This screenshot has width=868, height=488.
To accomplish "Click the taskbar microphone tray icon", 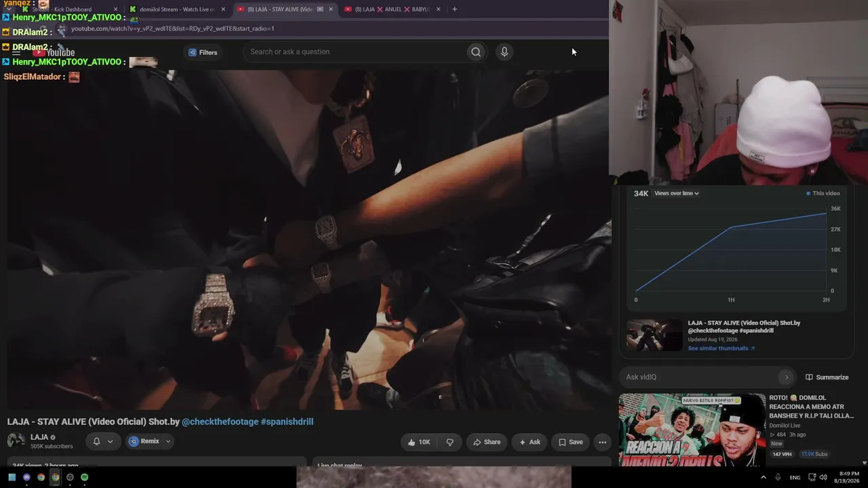I will pyautogui.click(x=778, y=477).
